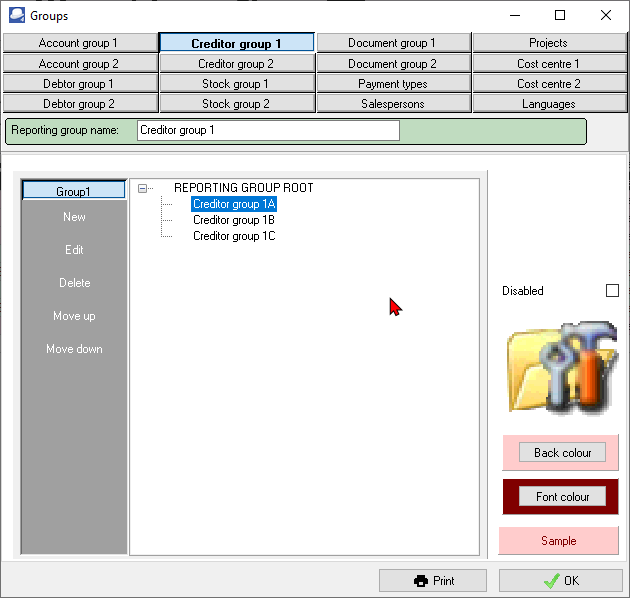Open the Back colour picker

pyautogui.click(x=562, y=453)
